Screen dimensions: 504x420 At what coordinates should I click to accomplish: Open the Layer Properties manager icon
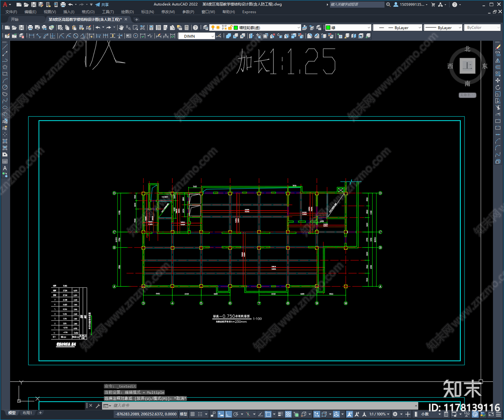click(x=205, y=28)
